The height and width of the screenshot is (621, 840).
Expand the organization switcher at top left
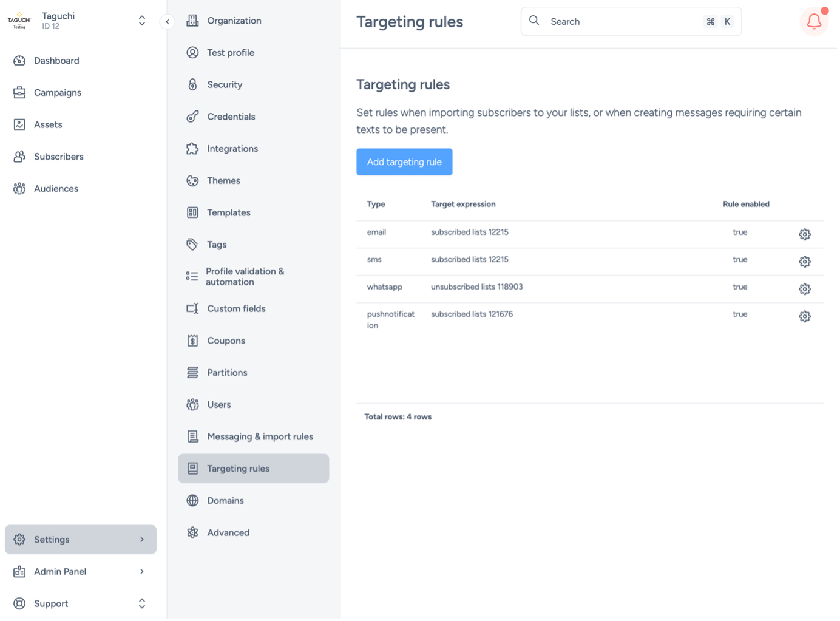click(x=141, y=20)
